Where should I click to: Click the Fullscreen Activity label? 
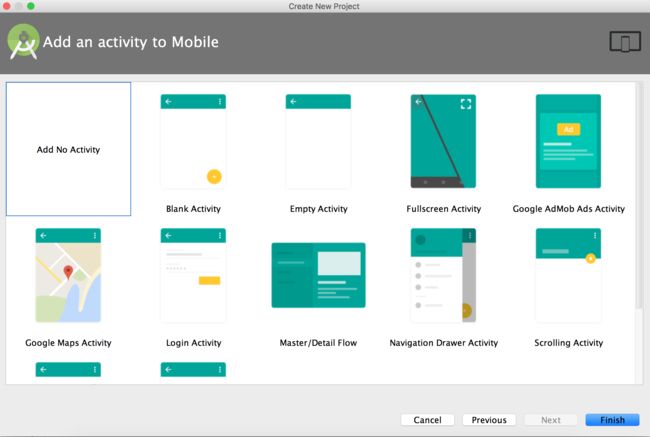[444, 209]
